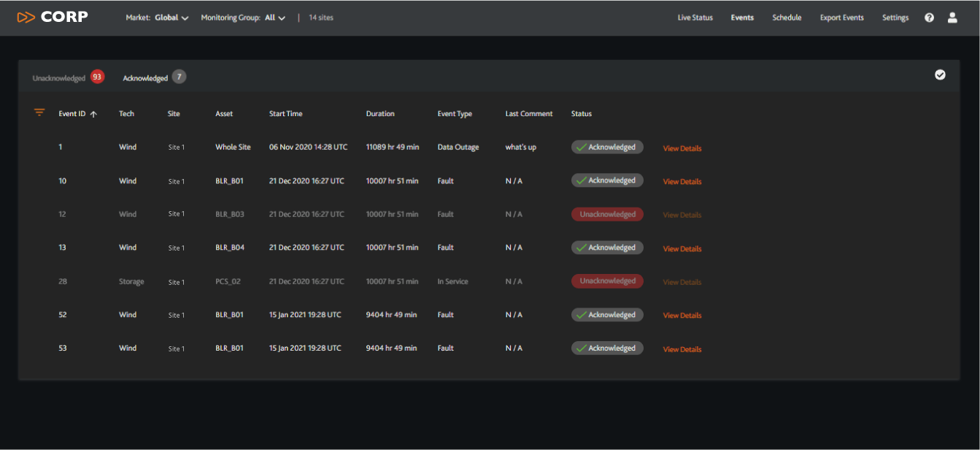Open the user profile icon
Viewport: 980px width, 450px height.
(x=952, y=18)
